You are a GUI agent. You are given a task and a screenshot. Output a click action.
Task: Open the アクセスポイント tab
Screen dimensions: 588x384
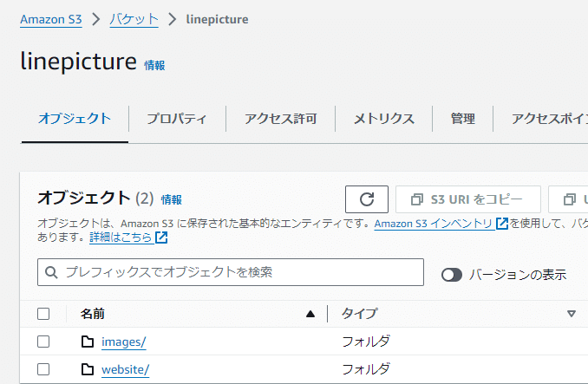(x=549, y=119)
